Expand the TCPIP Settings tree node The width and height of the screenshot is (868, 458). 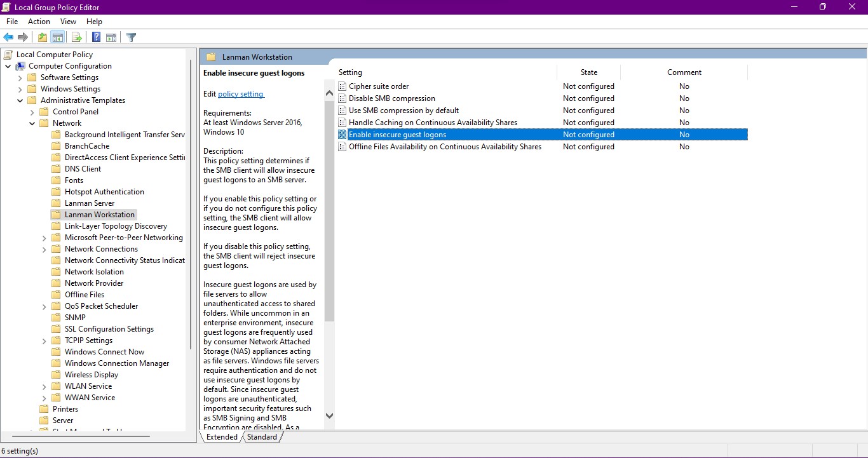[44, 340]
